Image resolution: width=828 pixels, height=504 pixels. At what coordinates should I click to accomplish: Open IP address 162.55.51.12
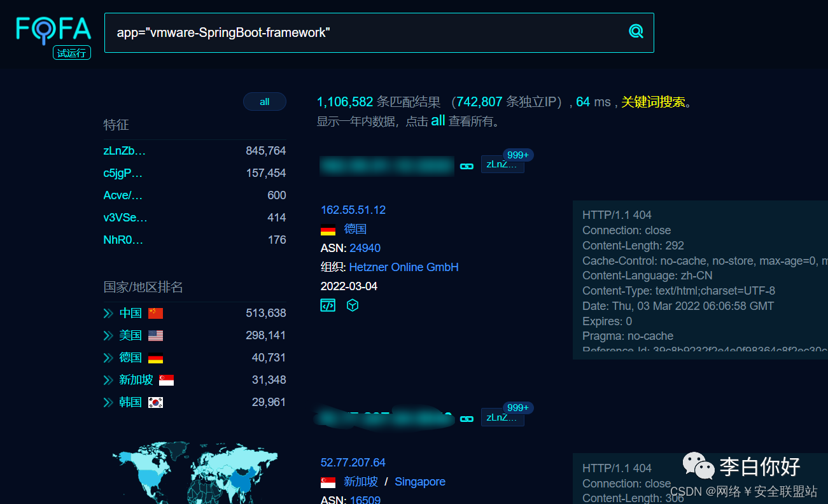click(x=353, y=210)
